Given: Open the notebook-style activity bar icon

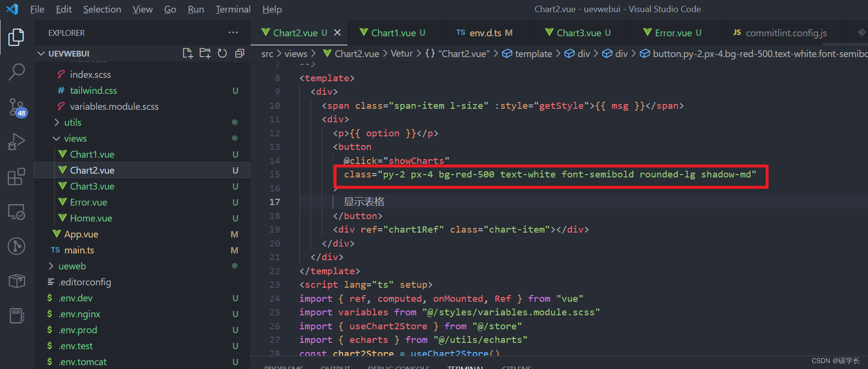Looking at the screenshot, I should (x=16, y=316).
